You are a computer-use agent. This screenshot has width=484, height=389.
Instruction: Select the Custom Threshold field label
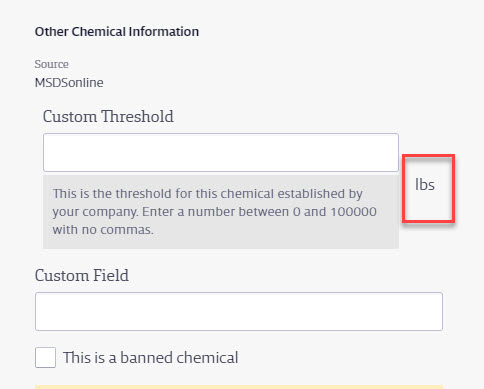point(108,116)
